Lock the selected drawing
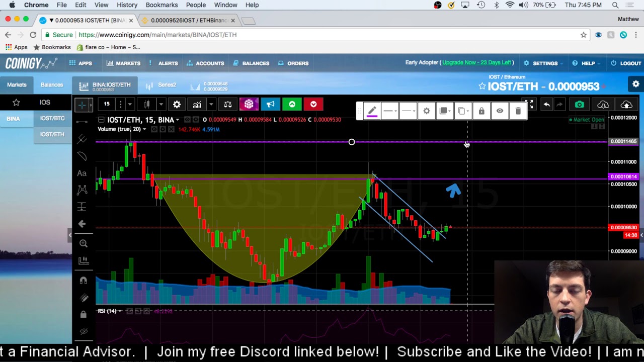644x362 pixels. click(481, 111)
